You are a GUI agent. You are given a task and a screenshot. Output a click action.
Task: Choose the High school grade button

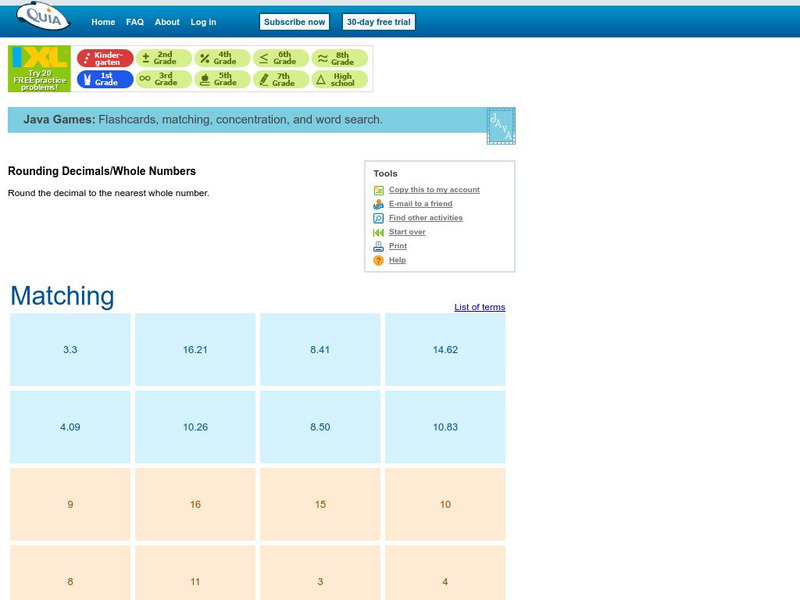click(339, 79)
